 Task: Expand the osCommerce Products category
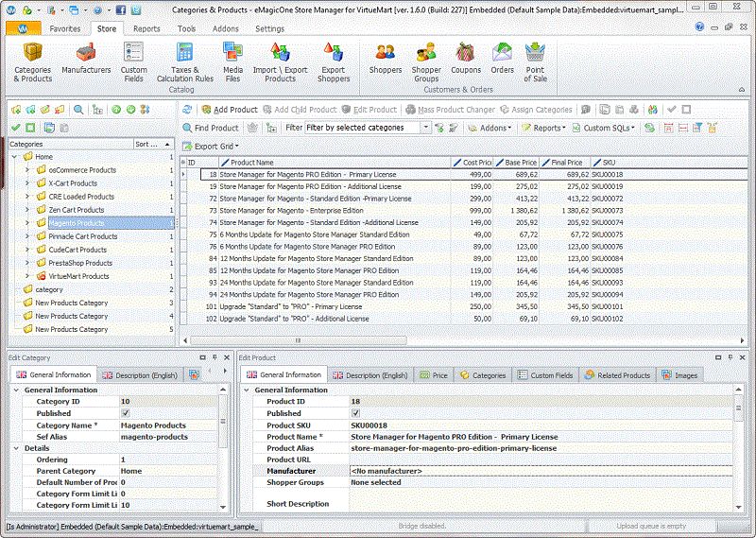point(27,170)
